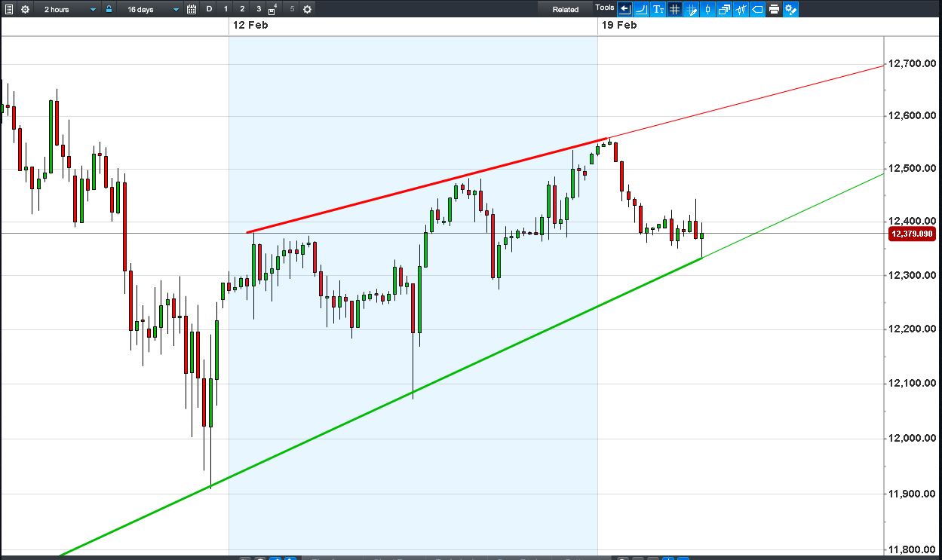This screenshot has width=942, height=560.
Task: Select the curve drawing tool
Action: pos(641,9)
